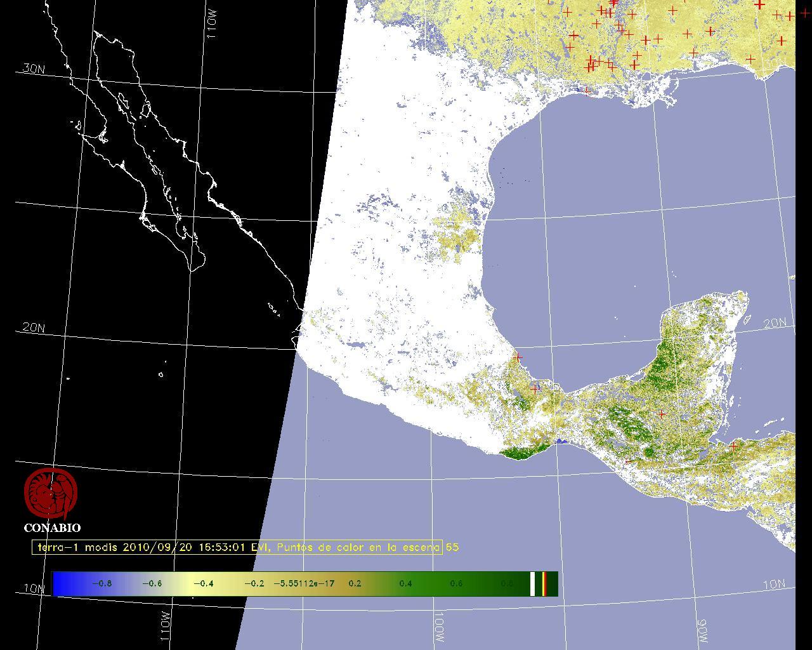Pick the 0.4 green value on color bar

405,584
